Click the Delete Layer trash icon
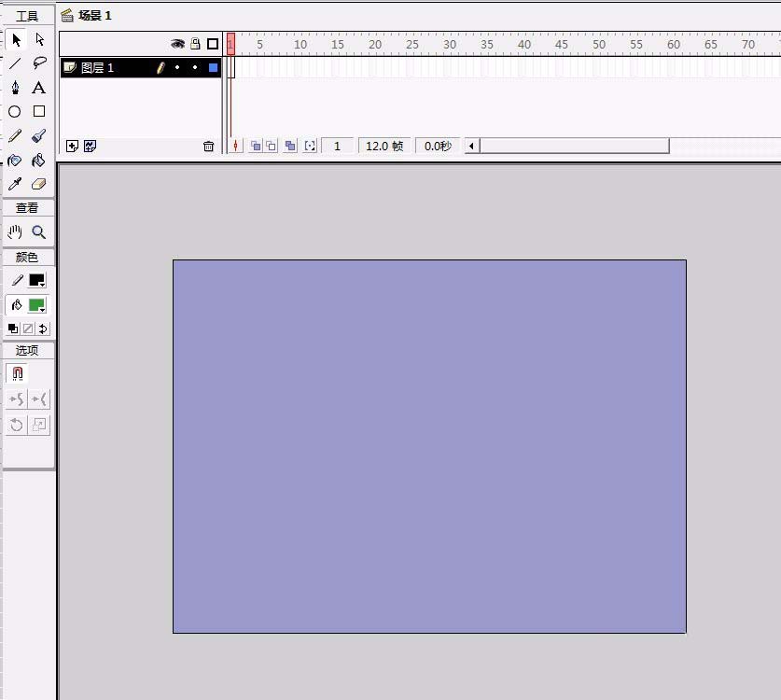Screen dimensions: 781x700 [x=209, y=146]
